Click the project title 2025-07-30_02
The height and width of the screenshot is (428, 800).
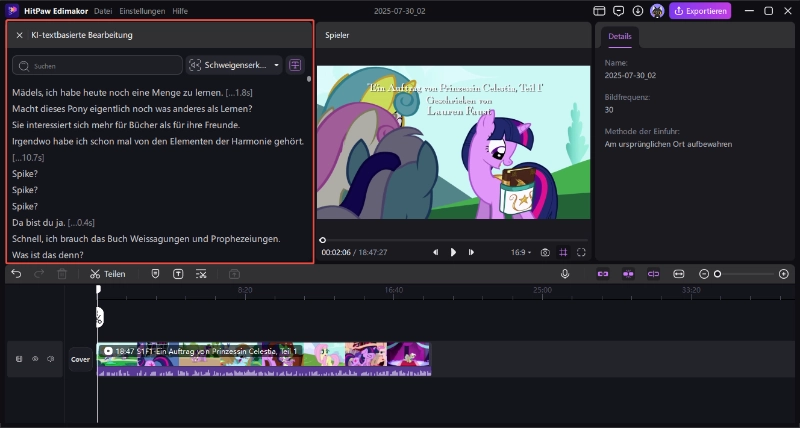399,11
